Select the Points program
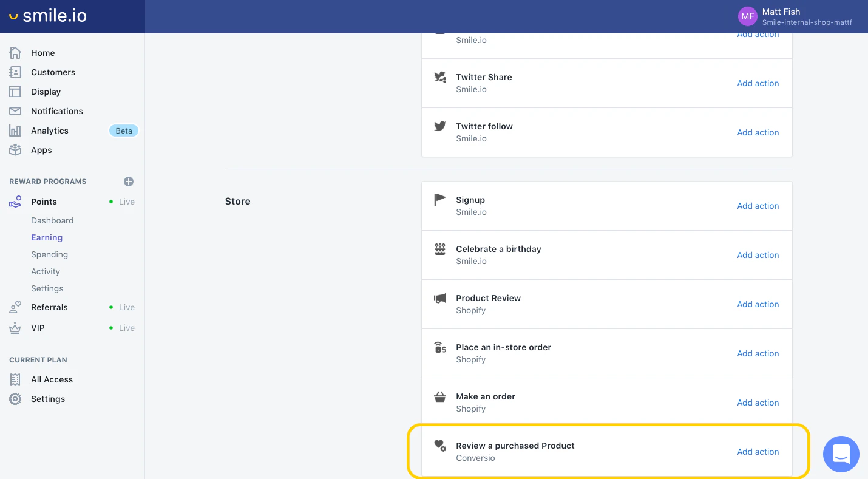This screenshot has width=868, height=479. (x=44, y=202)
